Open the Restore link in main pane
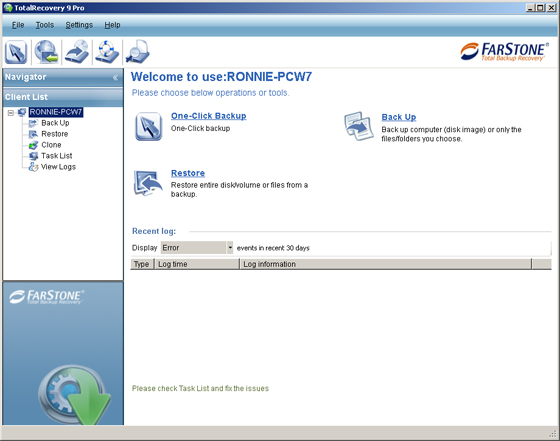Image resolution: width=560 pixels, height=441 pixels. (188, 173)
